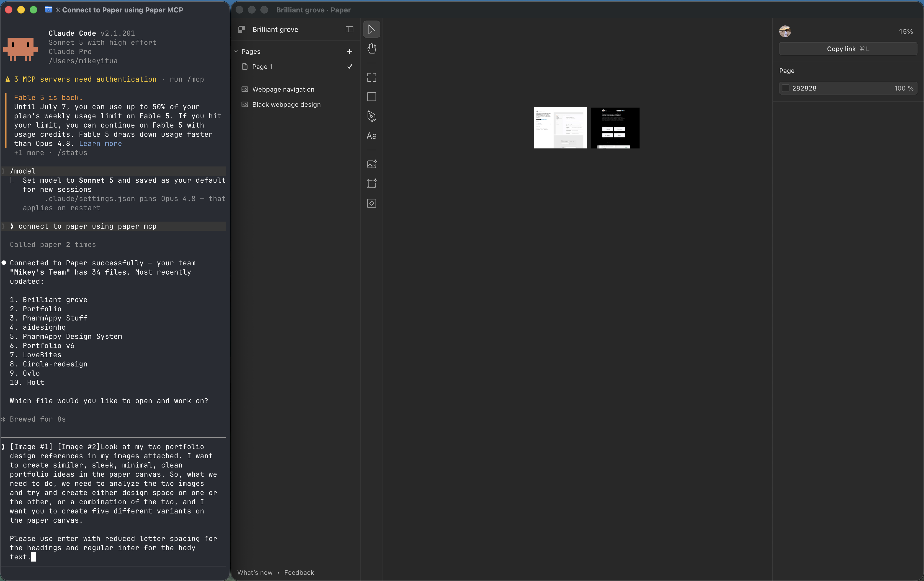The image size is (924, 581).
Task: Select the Text tool
Action: point(371,136)
